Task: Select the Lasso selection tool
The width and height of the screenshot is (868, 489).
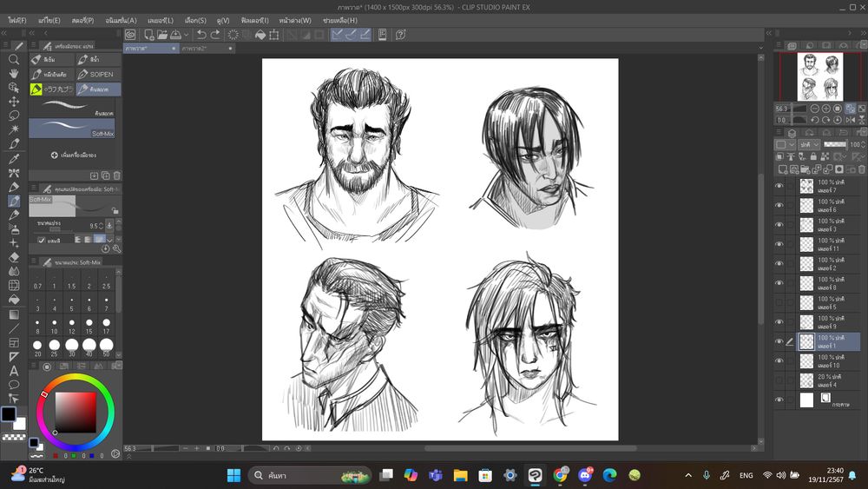Action: (14, 116)
